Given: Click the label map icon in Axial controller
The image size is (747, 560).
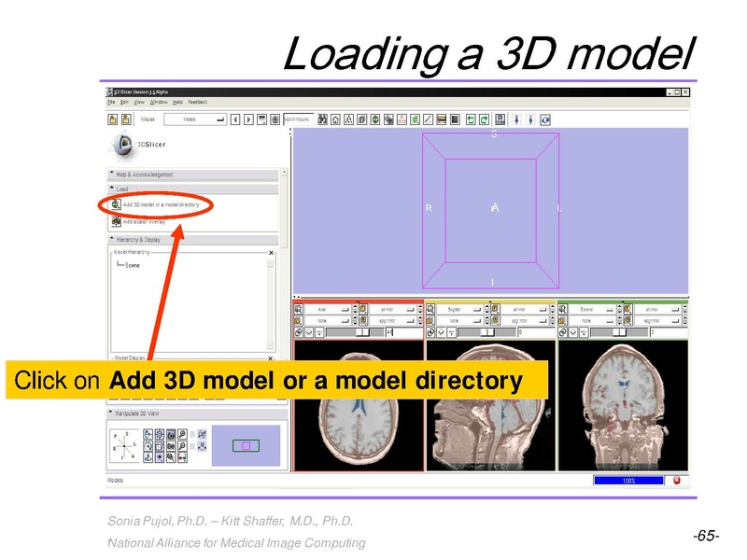Looking at the screenshot, I should tap(298, 320).
